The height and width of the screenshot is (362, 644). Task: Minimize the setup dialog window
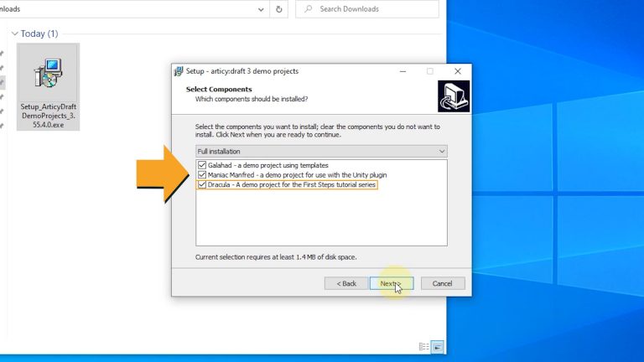(x=402, y=71)
